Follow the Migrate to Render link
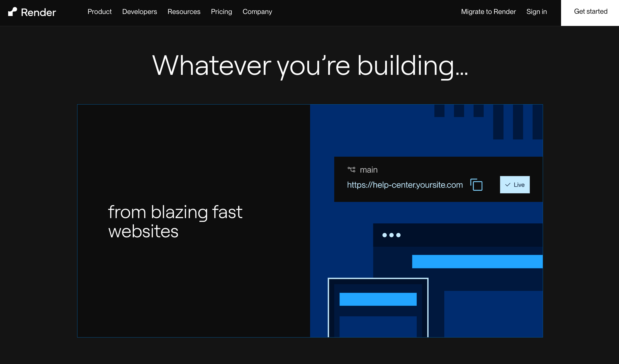 point(489,12)
